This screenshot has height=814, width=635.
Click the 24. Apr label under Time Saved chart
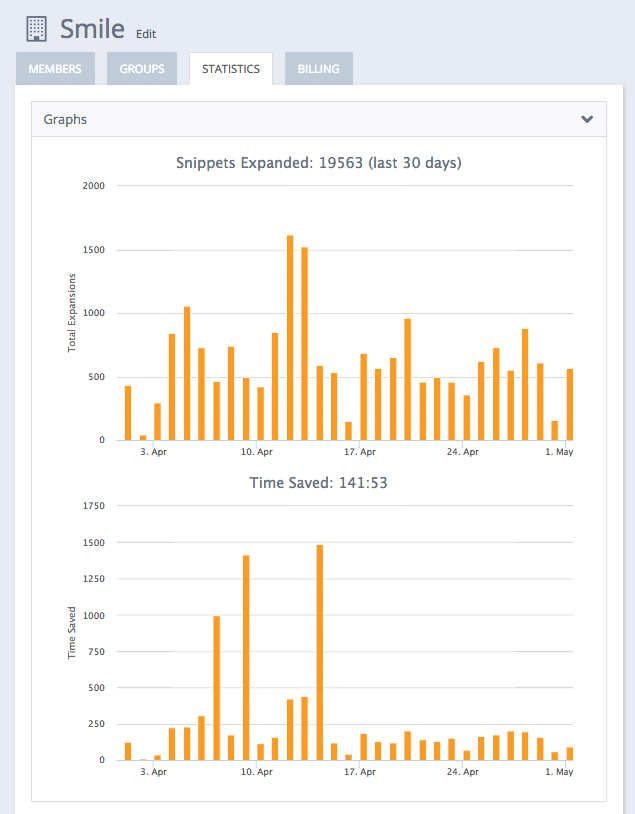click(463, 772)
